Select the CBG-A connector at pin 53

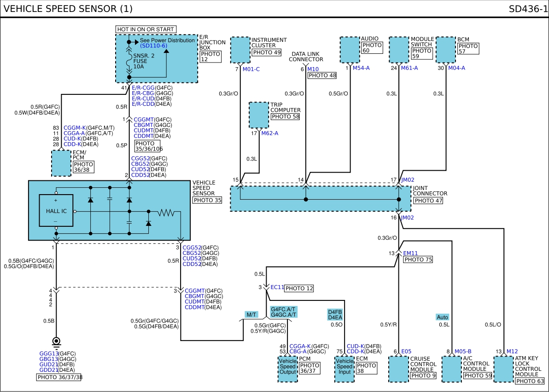pos(298,352)
